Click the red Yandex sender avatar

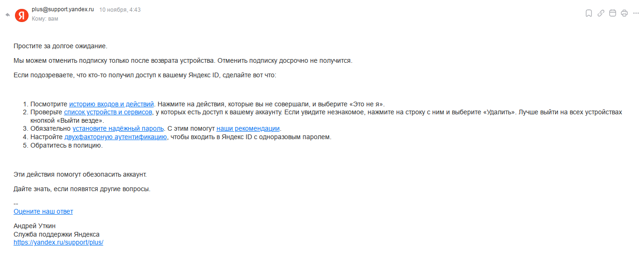point(22,15)
